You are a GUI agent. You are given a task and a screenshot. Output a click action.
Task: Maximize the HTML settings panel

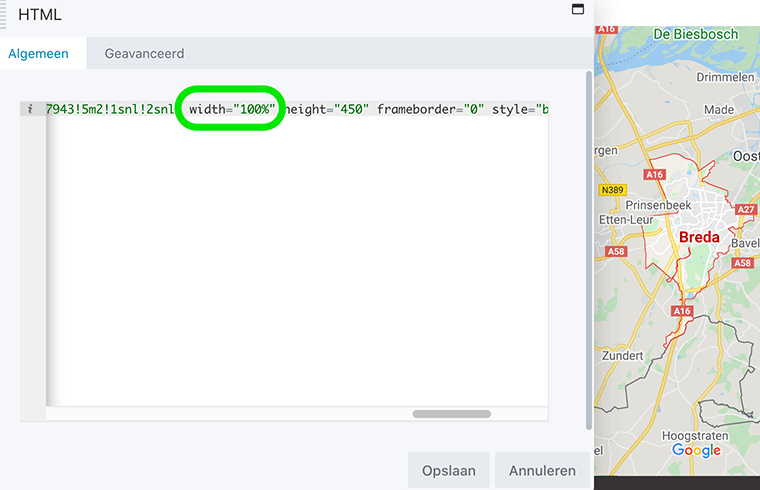click(577, 9)
